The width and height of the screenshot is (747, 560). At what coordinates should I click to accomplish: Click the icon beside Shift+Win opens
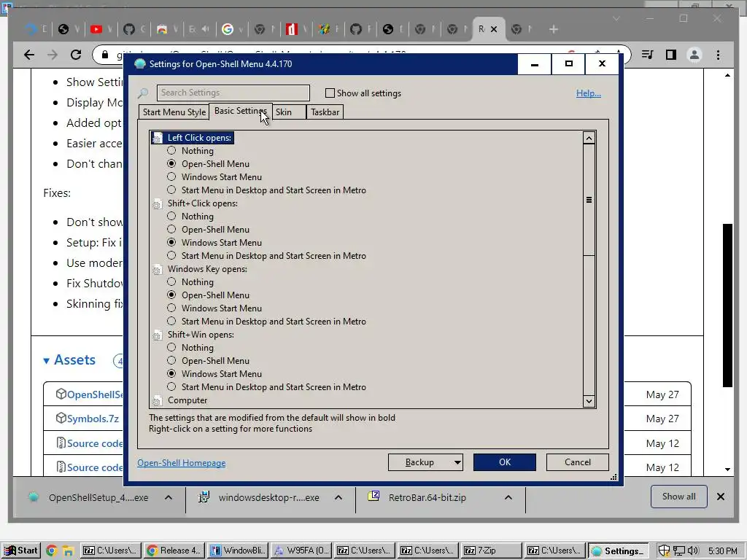pyautogui.click(x=158, y=335)
